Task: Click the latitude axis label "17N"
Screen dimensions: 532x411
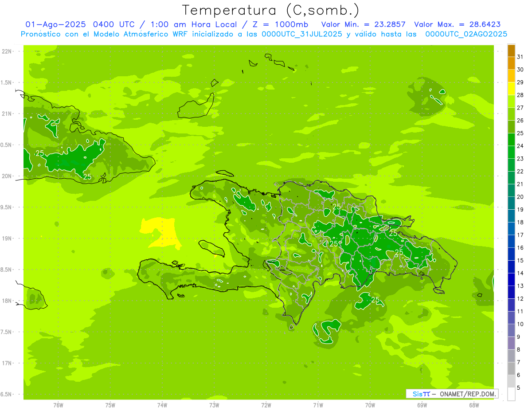Action: (x=8, y=363)
